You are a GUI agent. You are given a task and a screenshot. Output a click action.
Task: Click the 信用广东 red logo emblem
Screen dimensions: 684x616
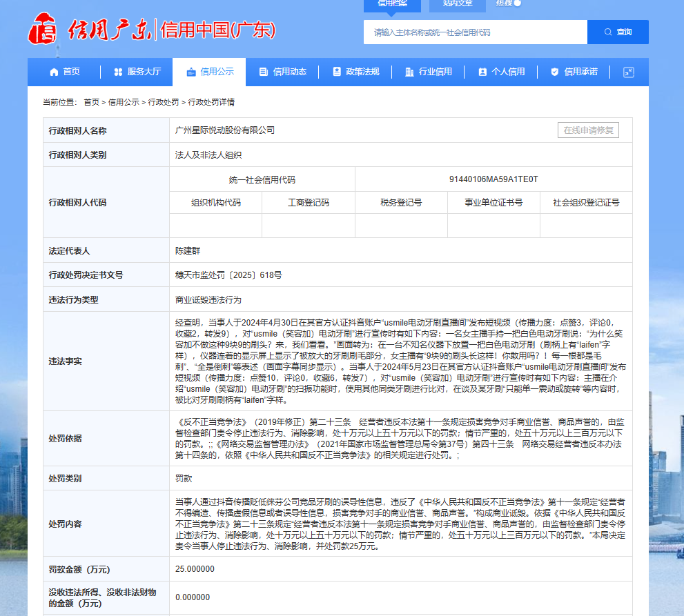(42, 29)
